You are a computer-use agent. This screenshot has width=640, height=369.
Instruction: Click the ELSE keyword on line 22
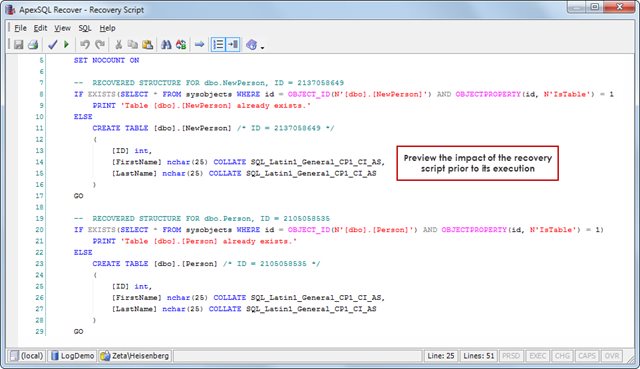(x=83, y=252)
